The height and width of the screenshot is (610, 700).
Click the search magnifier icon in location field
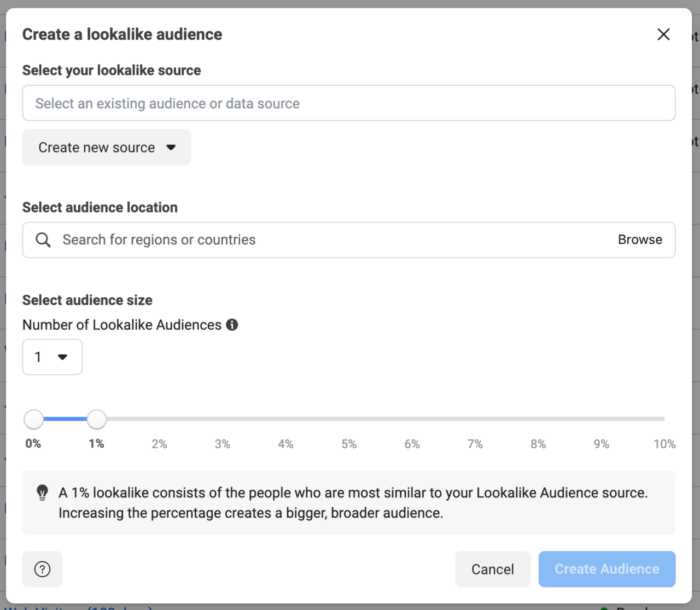[43, 239]
